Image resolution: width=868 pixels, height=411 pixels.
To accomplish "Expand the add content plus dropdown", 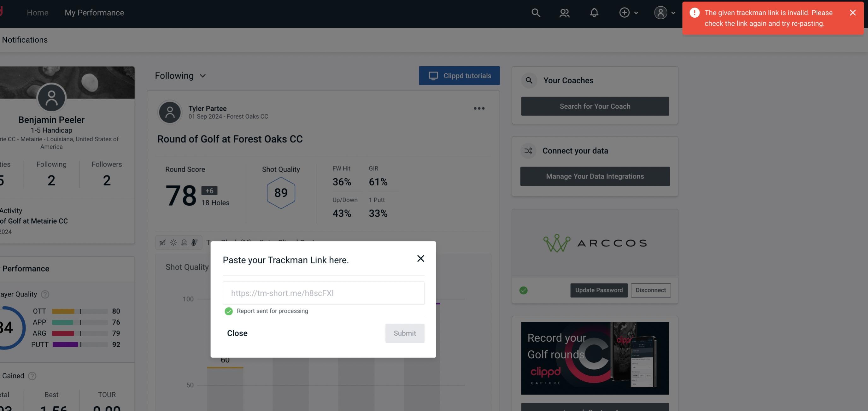I will [628, 12].
